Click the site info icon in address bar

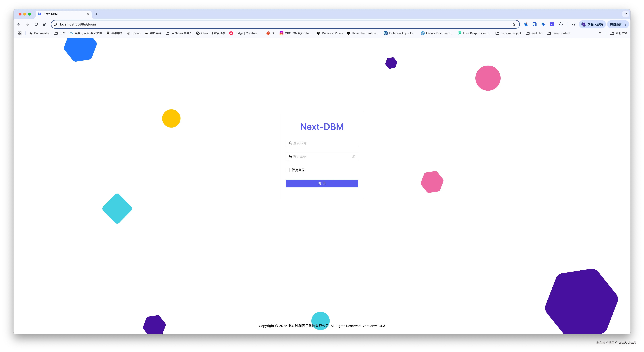coord(55,24)
